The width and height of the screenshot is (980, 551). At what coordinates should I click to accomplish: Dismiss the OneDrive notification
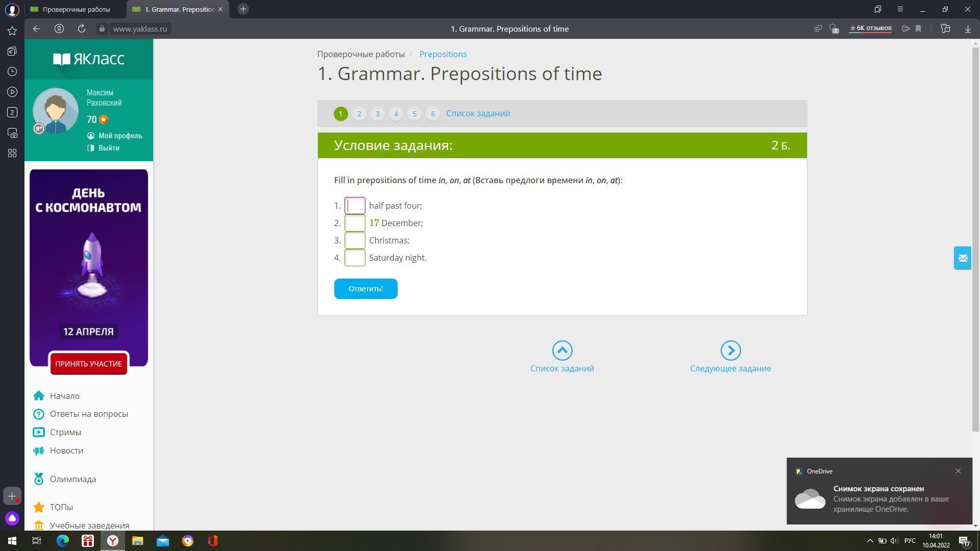coord(958,471)
